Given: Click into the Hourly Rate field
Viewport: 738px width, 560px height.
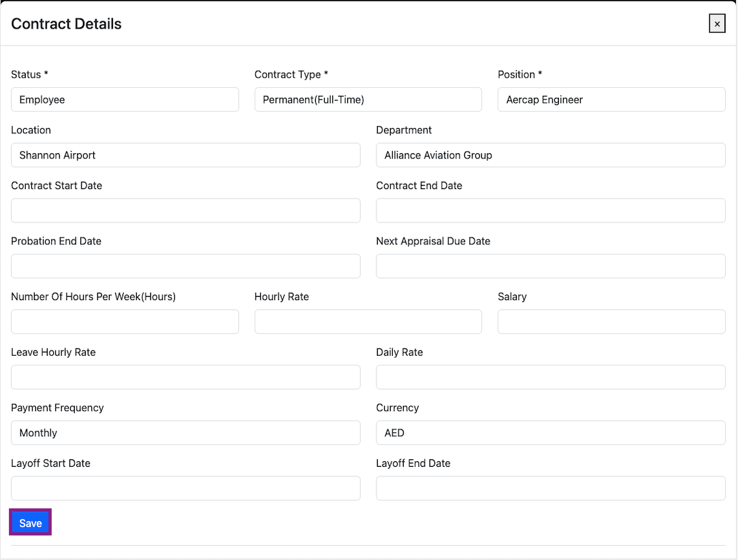Looking at the screenshot, I should click(368, 322).
